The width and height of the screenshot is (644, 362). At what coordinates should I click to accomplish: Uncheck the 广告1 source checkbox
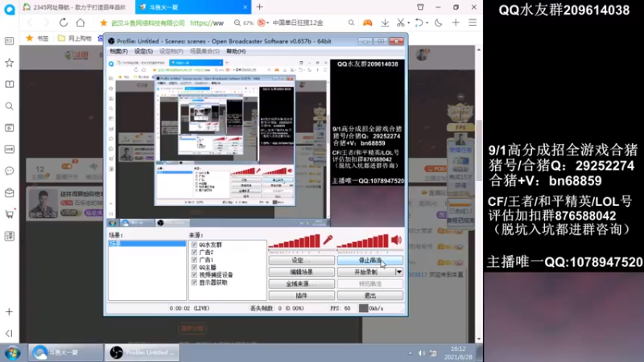[x=194, y=260]
